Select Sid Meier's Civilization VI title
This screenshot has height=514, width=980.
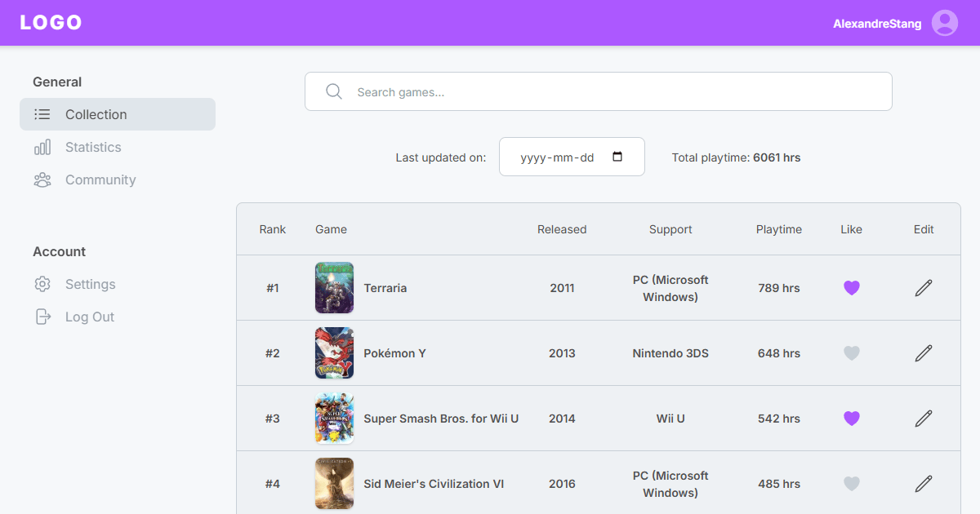[x=434, y=484]
